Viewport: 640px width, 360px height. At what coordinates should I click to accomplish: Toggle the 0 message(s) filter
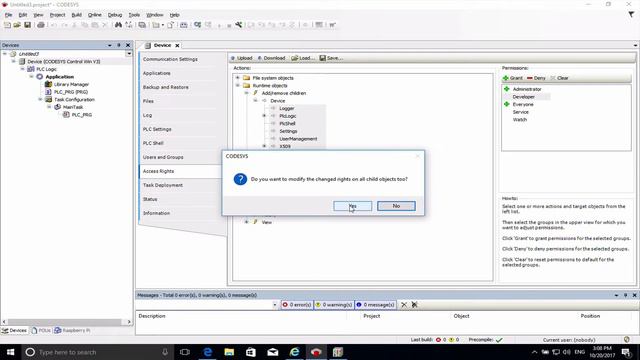pos(376,305)
